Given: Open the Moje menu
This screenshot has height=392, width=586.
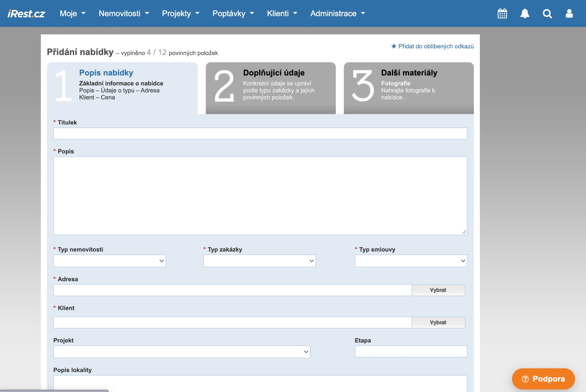Looking at the screenshot, I should pyautogui.click(x=73, y=13).
